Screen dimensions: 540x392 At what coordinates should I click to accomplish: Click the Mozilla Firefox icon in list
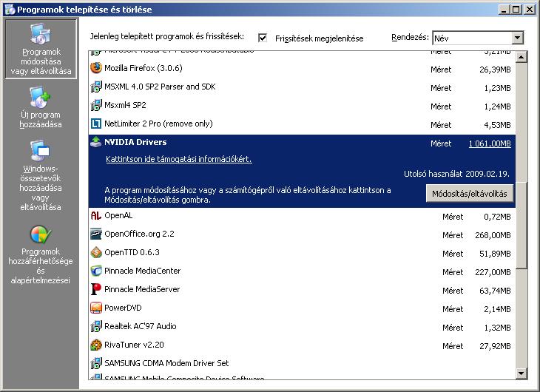pyautogui.click(x=96, y=68)
